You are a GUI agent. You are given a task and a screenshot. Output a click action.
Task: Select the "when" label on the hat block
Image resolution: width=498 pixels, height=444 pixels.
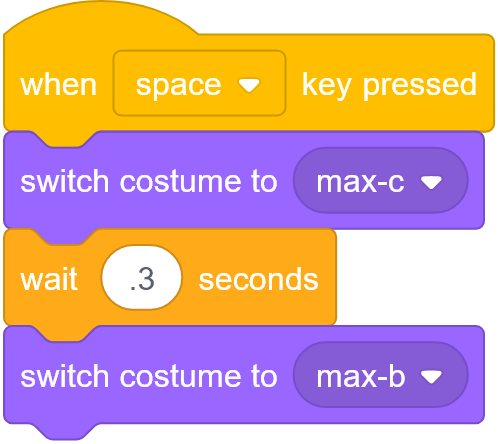point(59,85)
